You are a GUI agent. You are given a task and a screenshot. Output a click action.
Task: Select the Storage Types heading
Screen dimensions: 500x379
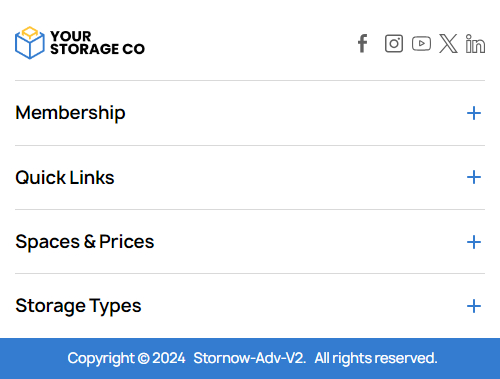pyautogui.click(x=78, y=306)
